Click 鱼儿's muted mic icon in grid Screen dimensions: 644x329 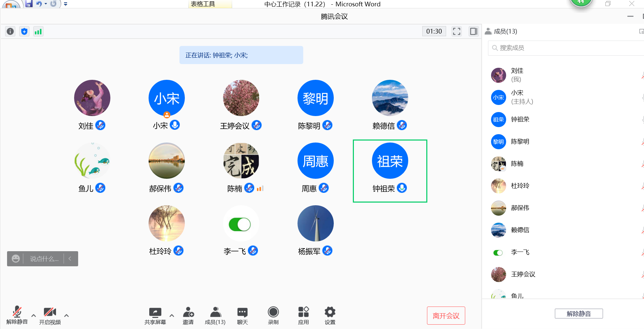point(100,188)
